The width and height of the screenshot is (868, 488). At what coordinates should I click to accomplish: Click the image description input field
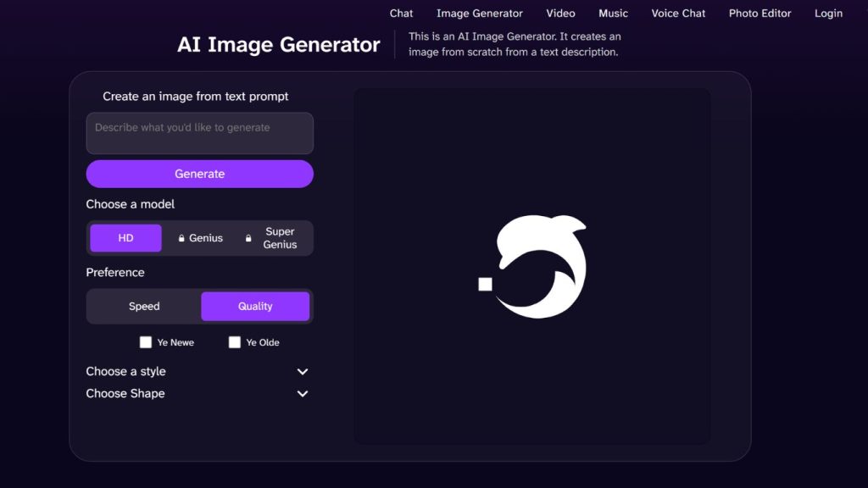pos(199,133)
